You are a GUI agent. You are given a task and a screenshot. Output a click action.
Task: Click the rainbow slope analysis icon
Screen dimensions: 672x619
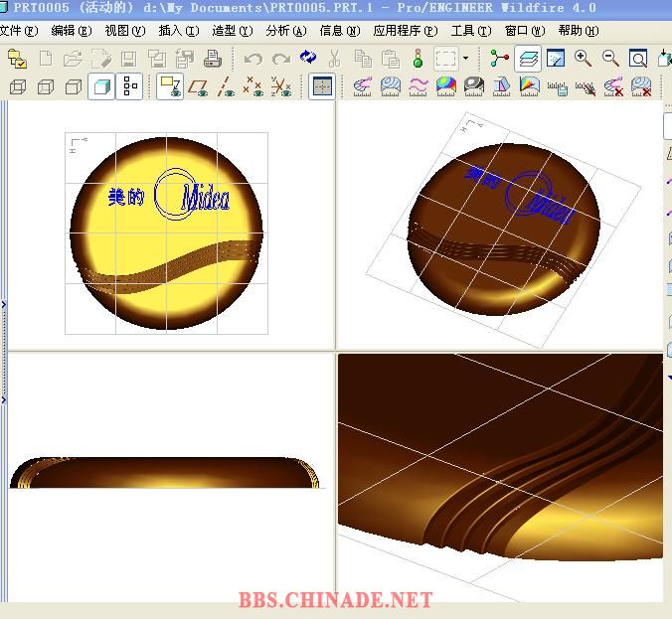coord(529,87)
